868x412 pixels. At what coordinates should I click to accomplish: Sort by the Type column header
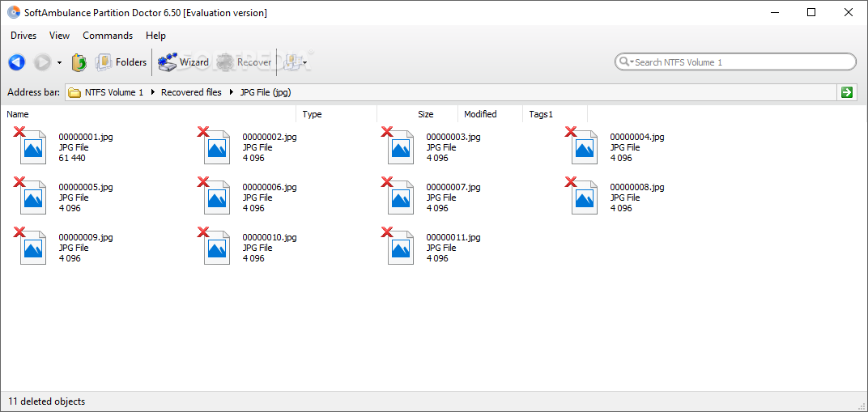click(337, 114)
